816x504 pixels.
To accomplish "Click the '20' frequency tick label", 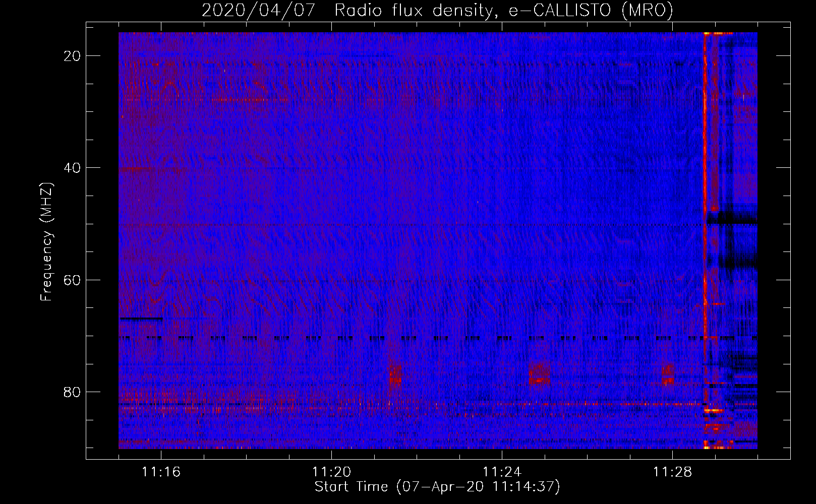I will click(73, 56).
